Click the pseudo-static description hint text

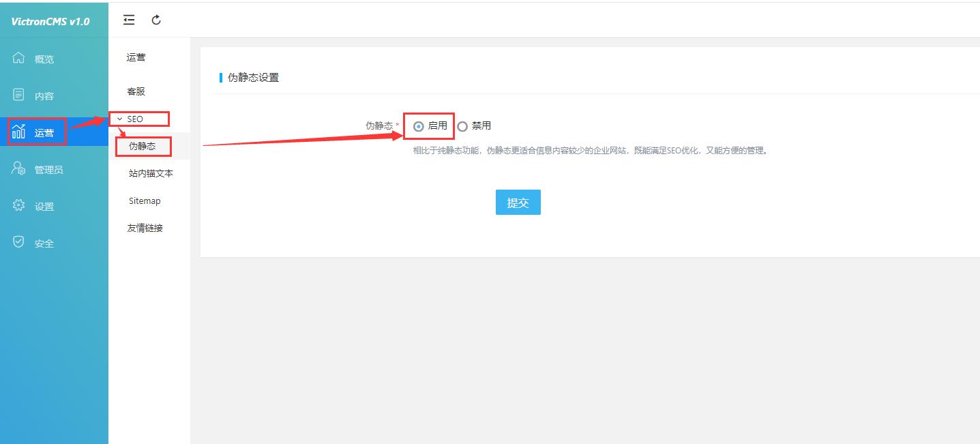coord(591,151)
